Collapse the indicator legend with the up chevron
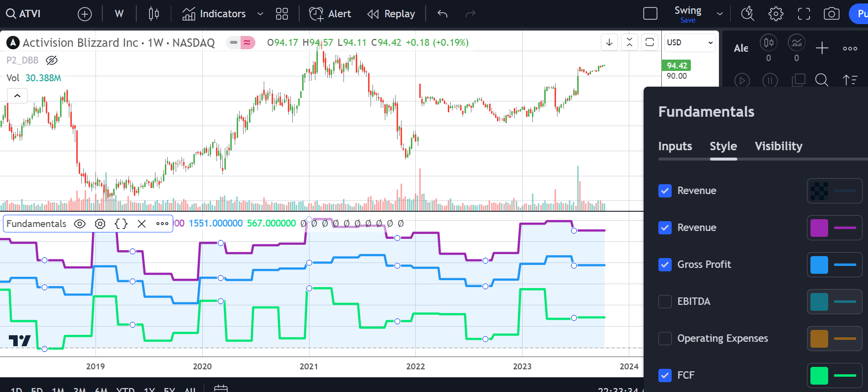The image size is (868, 392). [x=17, y=96]
